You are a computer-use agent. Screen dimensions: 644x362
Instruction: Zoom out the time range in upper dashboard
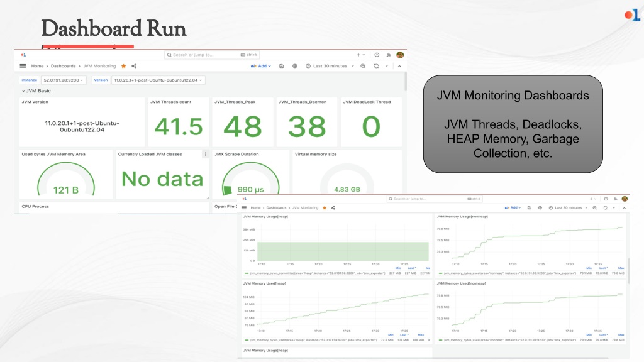coord(363,65)
